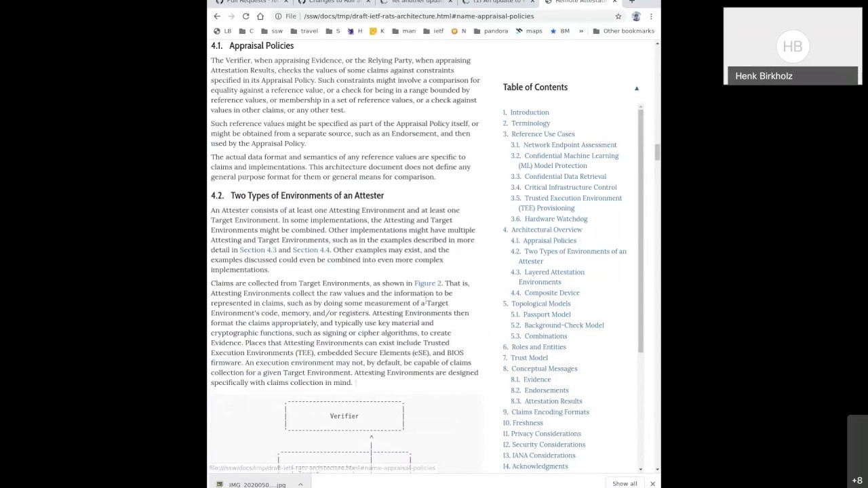Open the LB bookmark
Viewport: 868px width, 488px height.
(222, 31)
